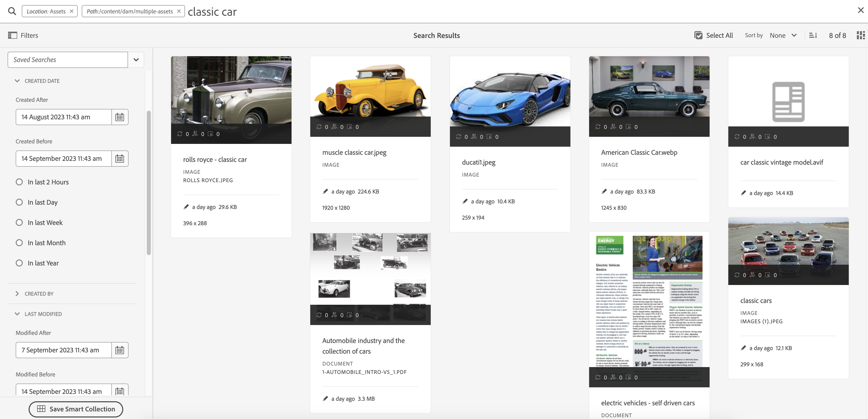Open the Sort by None dropdown
The image size is (868, 419).
(783, 35)
